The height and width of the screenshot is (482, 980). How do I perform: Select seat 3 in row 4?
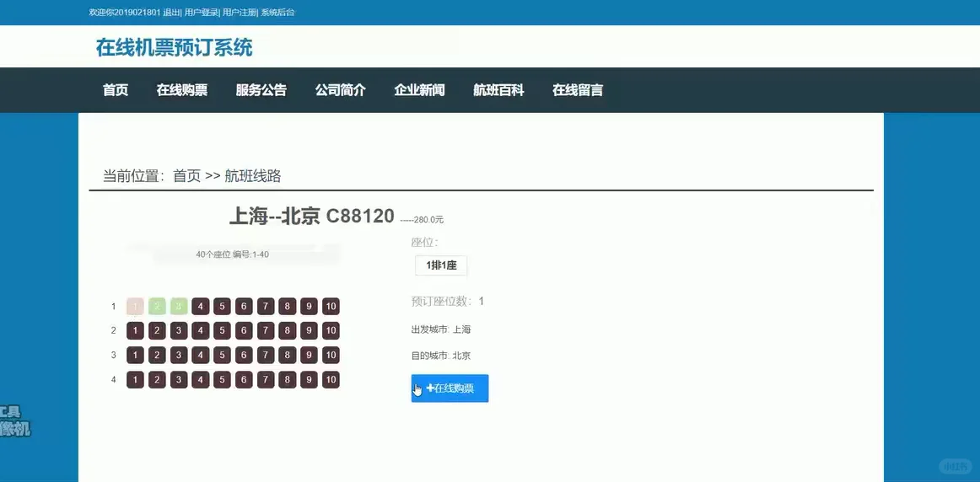pyautogui.click(x=179, y=379)
